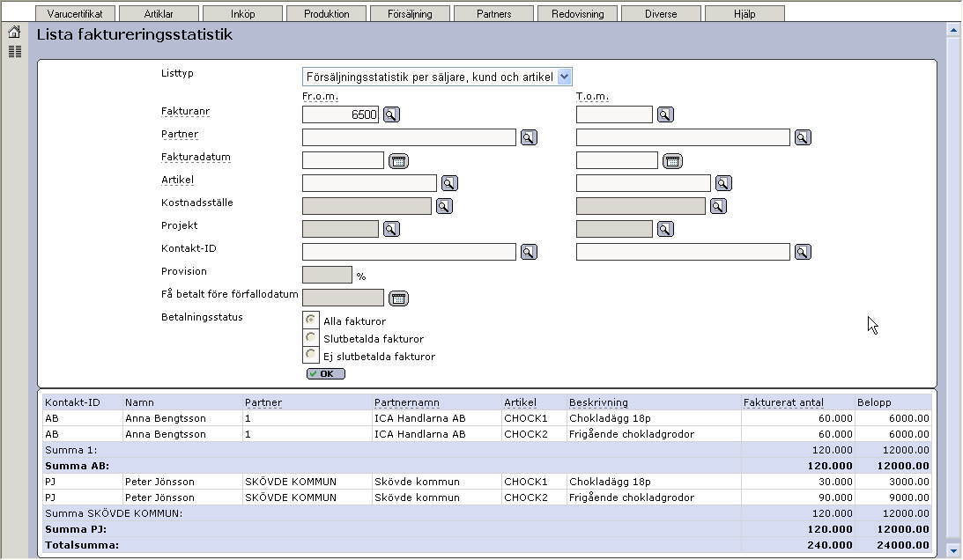
Task: Click Fakturanr from field with 6500
Action: (x=340, y=114)
